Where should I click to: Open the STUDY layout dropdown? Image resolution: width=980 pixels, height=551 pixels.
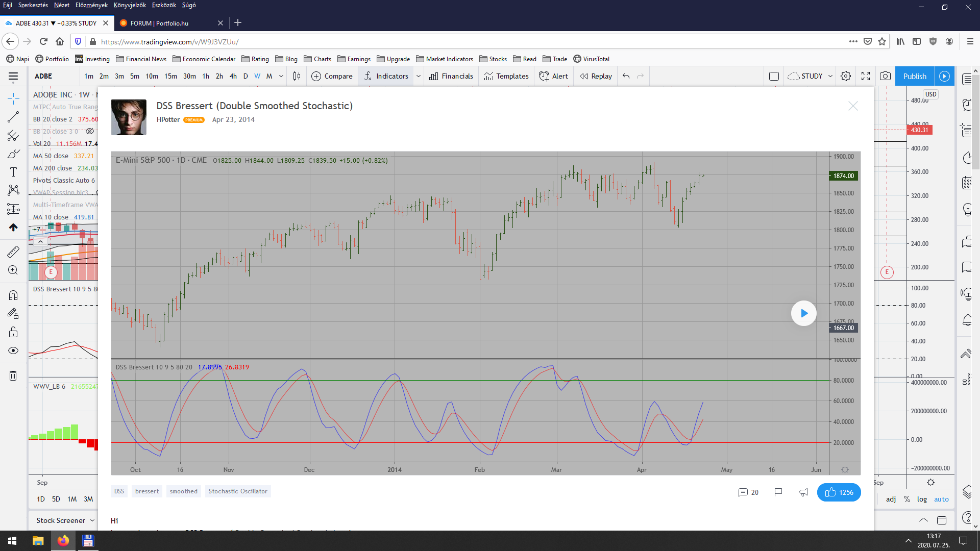pyautogui.click(x=830, y=76)
